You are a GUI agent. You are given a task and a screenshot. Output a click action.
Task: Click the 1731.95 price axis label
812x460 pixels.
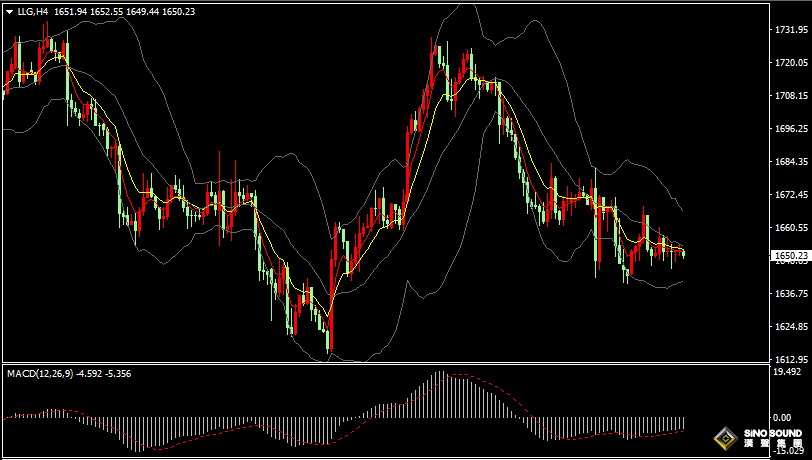point(791,30)
